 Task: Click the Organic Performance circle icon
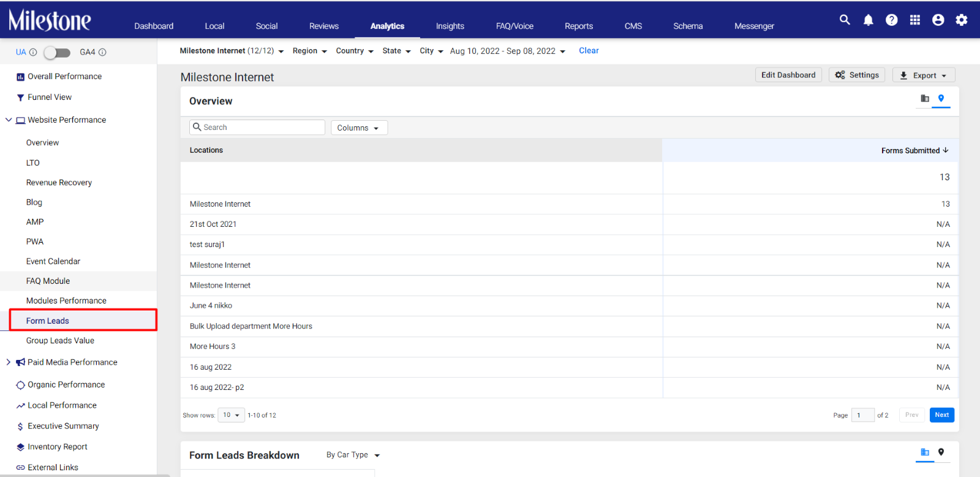[x=20, y=385]
